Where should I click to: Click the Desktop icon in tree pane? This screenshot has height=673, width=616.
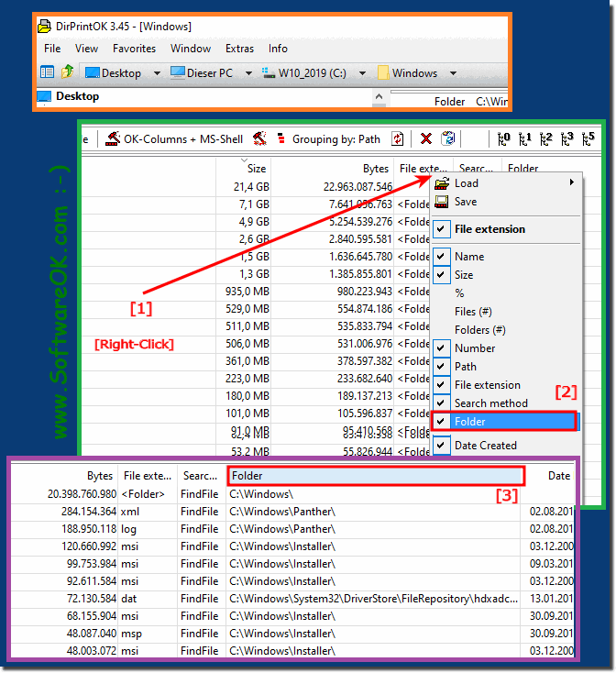coord(44,96)
